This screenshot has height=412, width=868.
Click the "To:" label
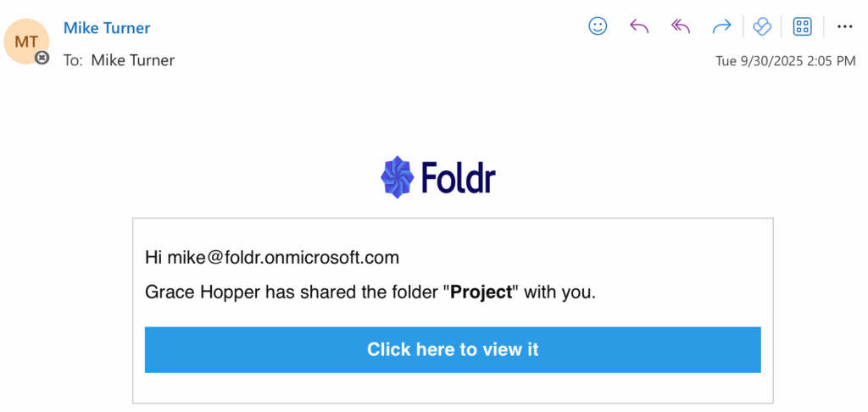73,60
